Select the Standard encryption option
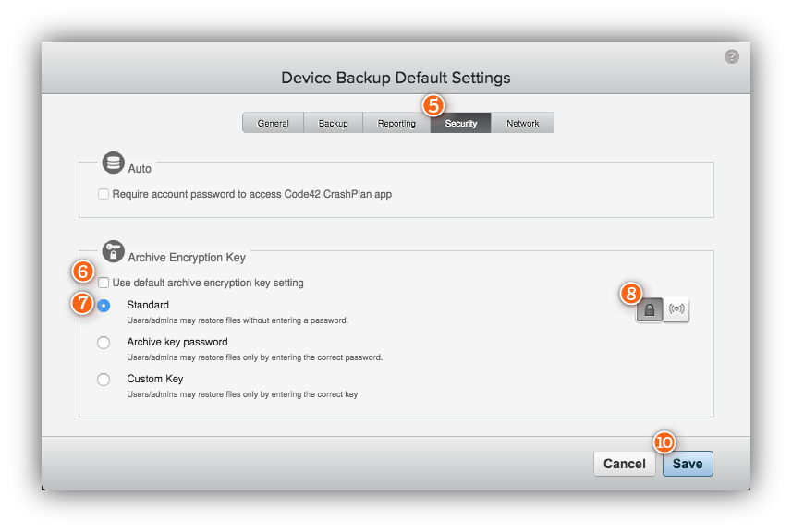792x532 pixels. point(104,305)
